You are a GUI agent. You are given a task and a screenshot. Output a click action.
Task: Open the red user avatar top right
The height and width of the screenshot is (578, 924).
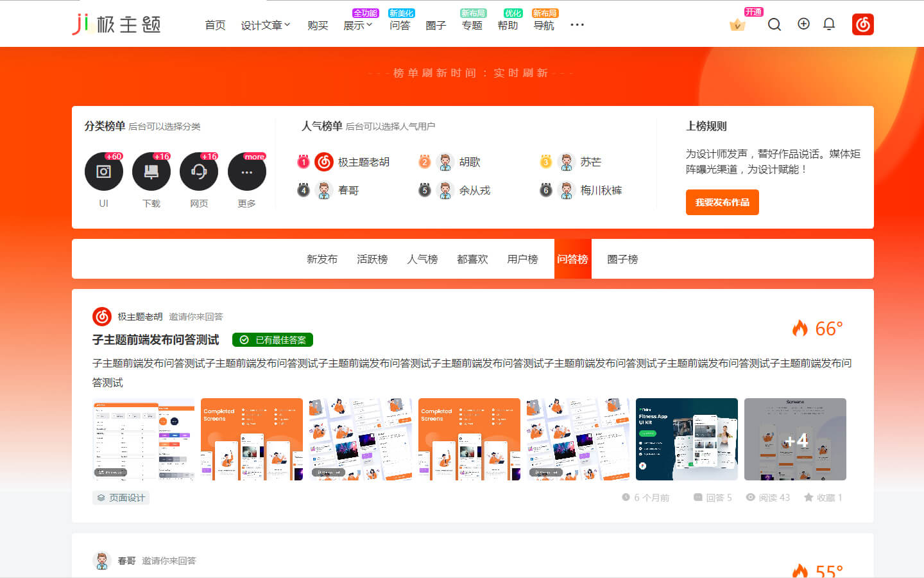click(862, 24)
